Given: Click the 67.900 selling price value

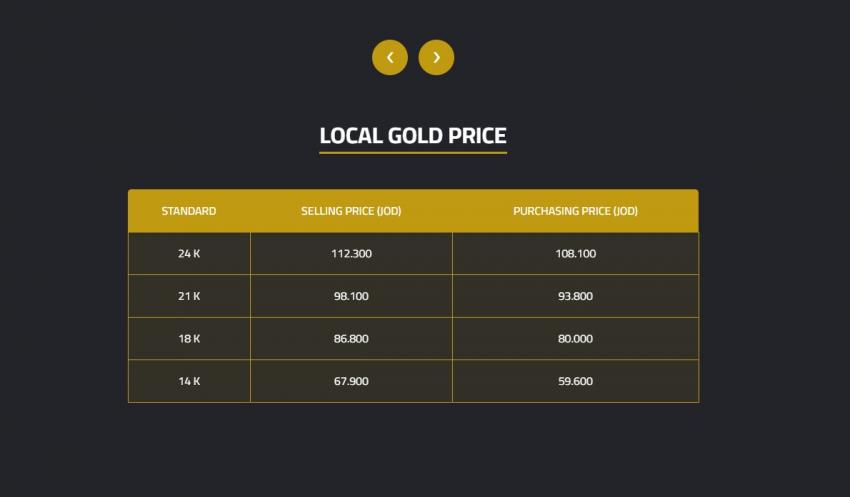Looking at the screenshot, I should 351,381.
